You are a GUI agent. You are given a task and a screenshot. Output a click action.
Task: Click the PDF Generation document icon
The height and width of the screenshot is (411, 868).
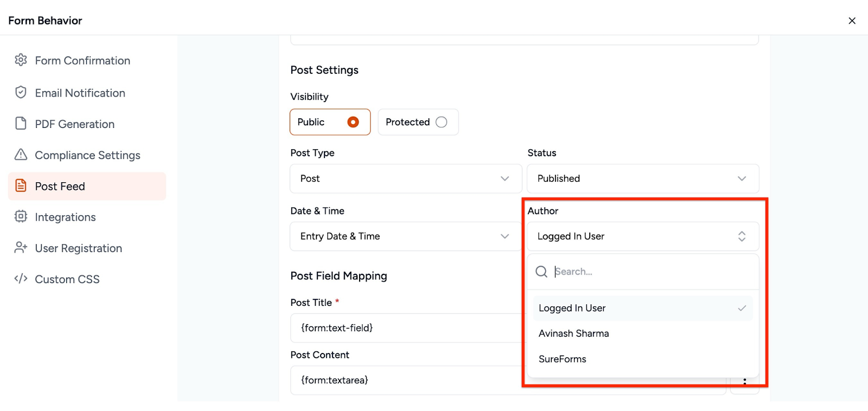click(x=21, y=124)
